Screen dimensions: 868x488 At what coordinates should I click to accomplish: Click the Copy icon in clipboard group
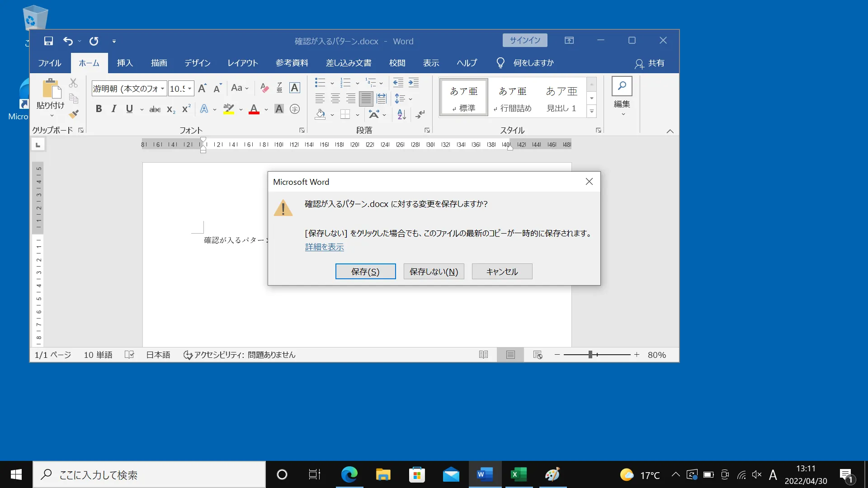click(x=74, y=99)
